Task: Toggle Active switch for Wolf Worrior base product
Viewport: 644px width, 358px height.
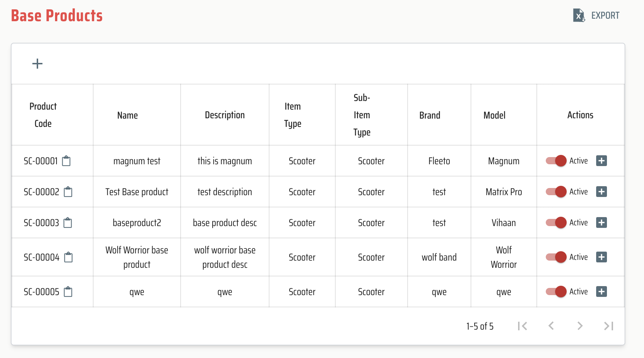Action: click(556, 257)
